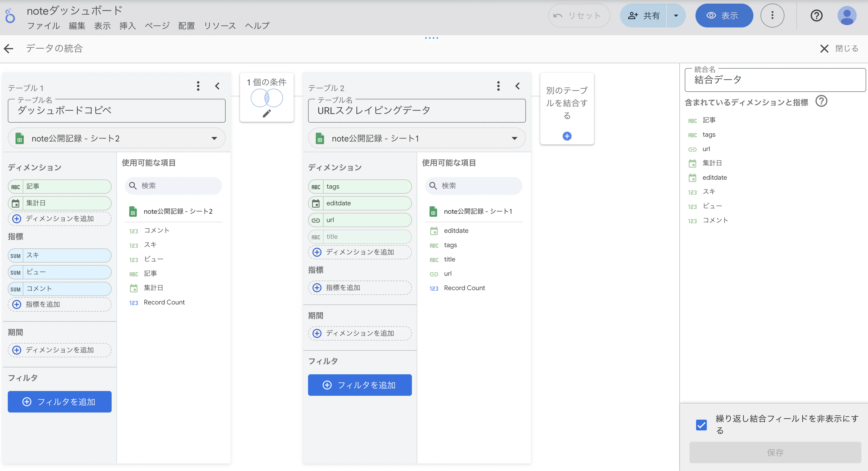Add a date range dimension in Table 1 期間
The image size is (868, 471).
pos(60,350)
